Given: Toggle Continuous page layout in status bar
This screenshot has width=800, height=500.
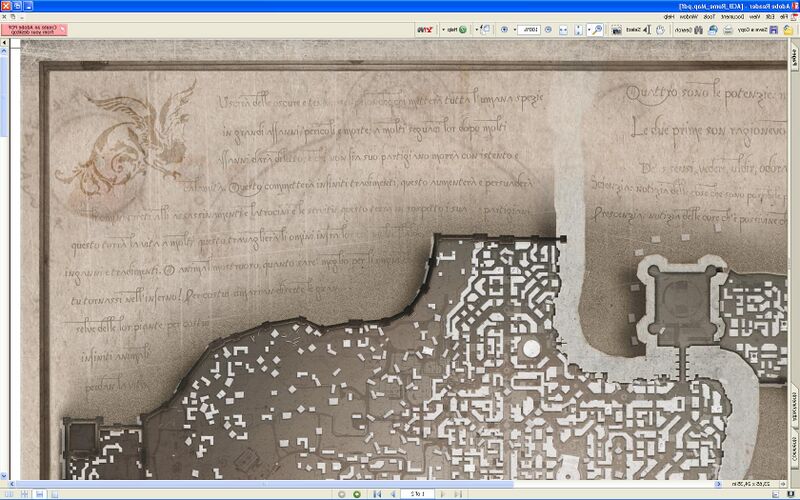Looking at the screenshot, I should click(39, 494).
